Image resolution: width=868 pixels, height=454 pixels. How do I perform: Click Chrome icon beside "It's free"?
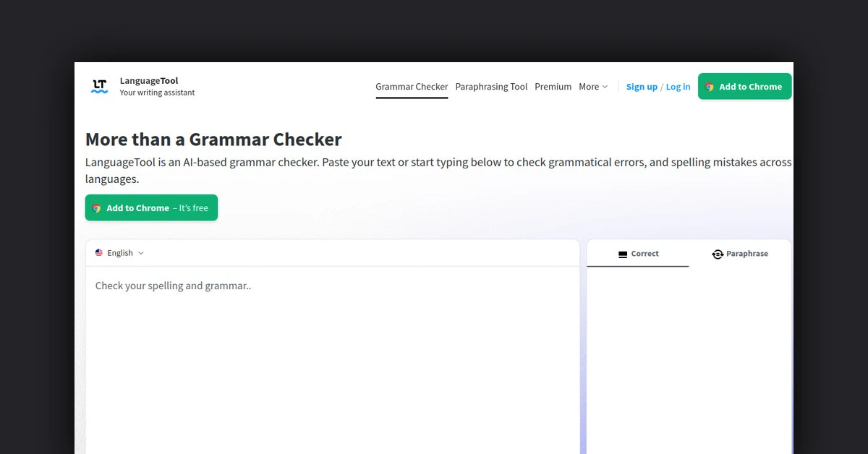(x=97, y=208)
